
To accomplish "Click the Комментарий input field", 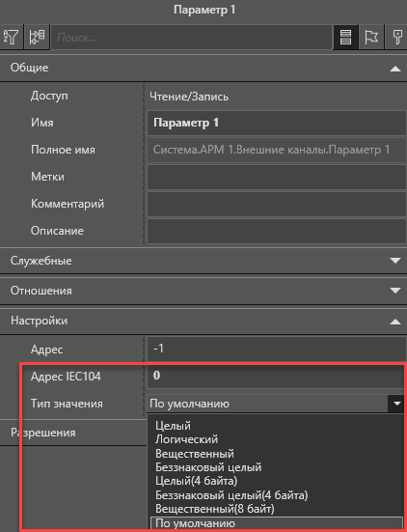I will (x=277, y=204).
